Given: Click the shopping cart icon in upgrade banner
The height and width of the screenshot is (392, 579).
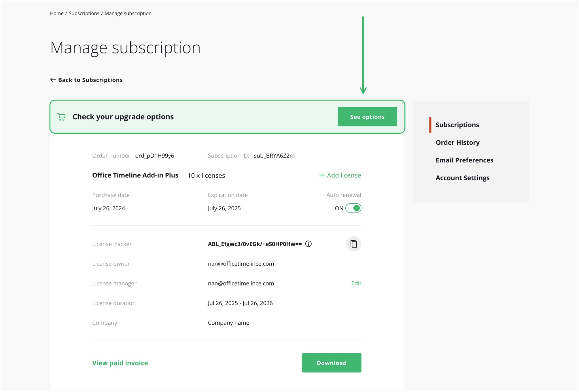Looking at the screenshot, I should 61,117.
